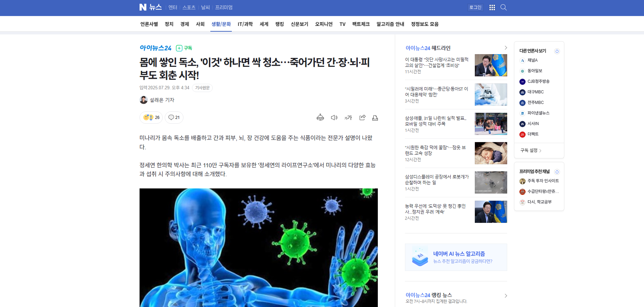Open 구독 설정 with chevron

531,151
